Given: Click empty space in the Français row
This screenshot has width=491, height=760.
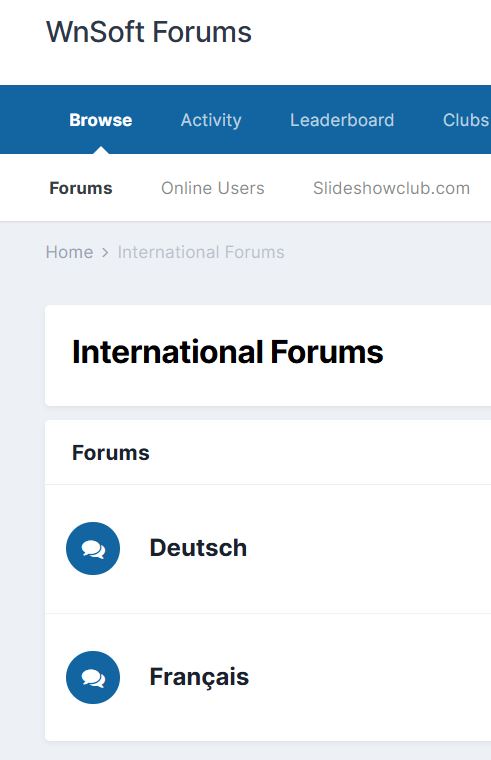Looking at the screenshot, I should point(368,677).
